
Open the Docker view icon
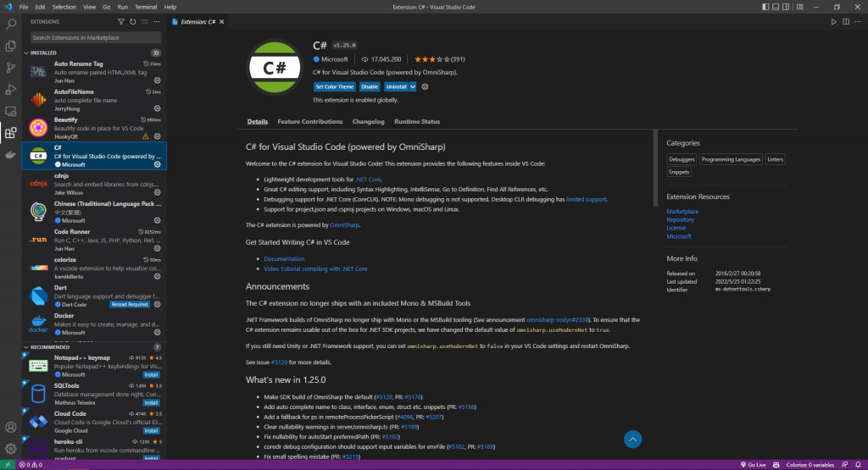coord(10,154)
